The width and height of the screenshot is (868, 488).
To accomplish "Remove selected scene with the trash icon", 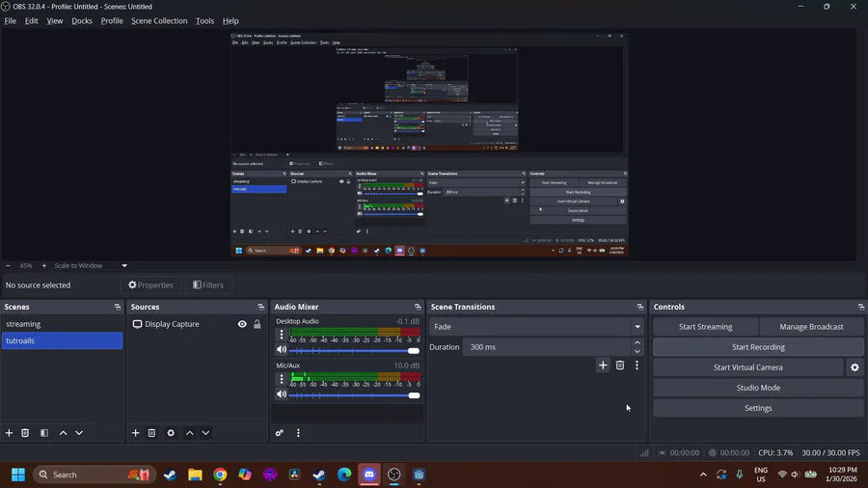I will [25, 433].
